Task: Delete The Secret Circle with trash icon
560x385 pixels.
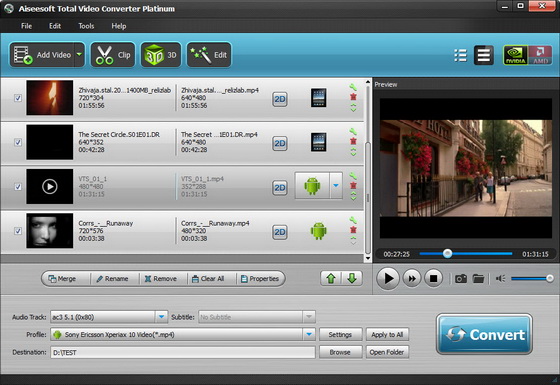Action: coord(353,141)
